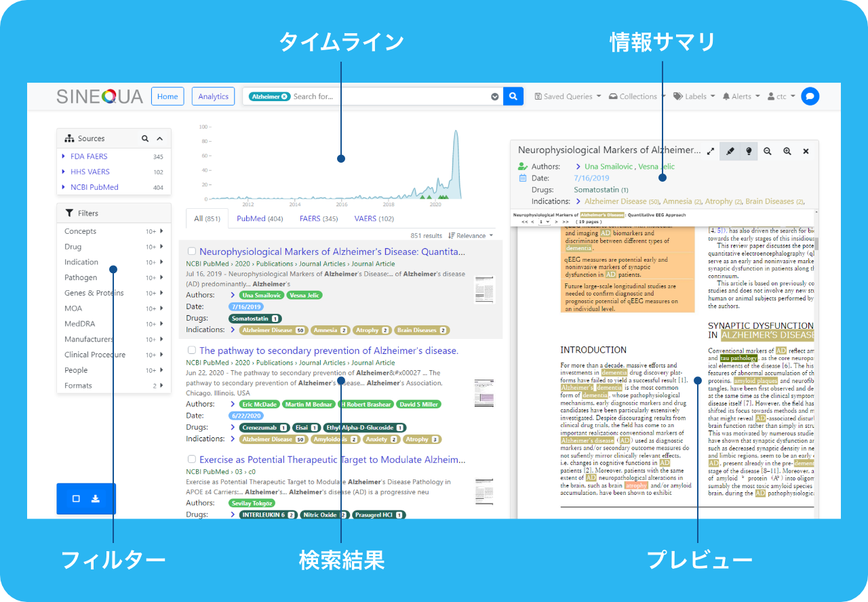Open thumbnail of Exercise as Potential Therapeutic result
Screen dimensions: 868x602
[485, 491]
